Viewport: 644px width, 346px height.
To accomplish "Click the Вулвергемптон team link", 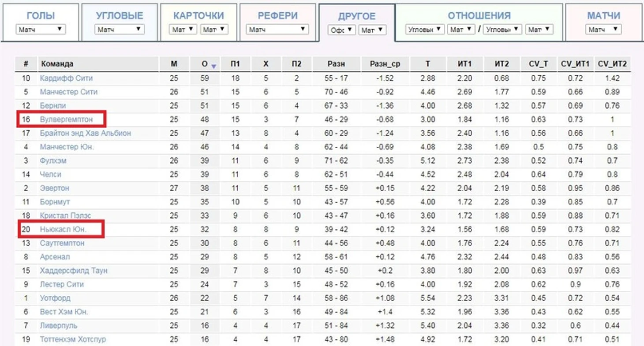I will [x=66, y=119].
